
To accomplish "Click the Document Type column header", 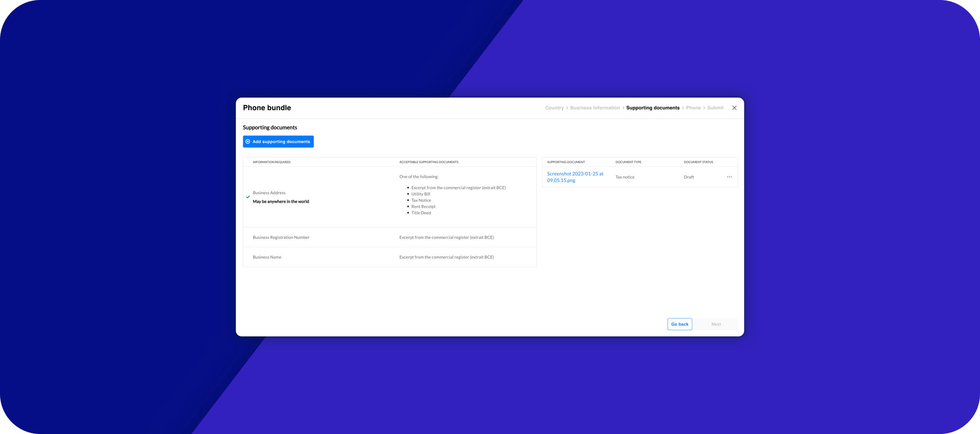I will [x=628, y=162].
